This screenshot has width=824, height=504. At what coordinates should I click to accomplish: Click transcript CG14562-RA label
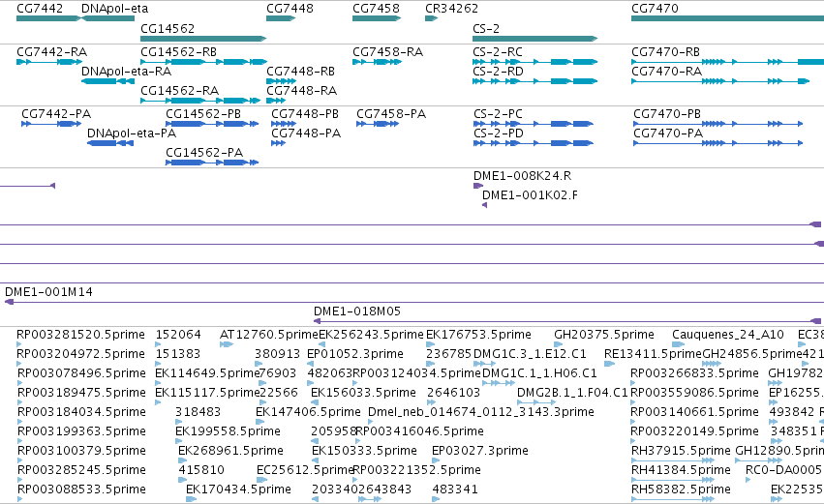coord(179,91)
